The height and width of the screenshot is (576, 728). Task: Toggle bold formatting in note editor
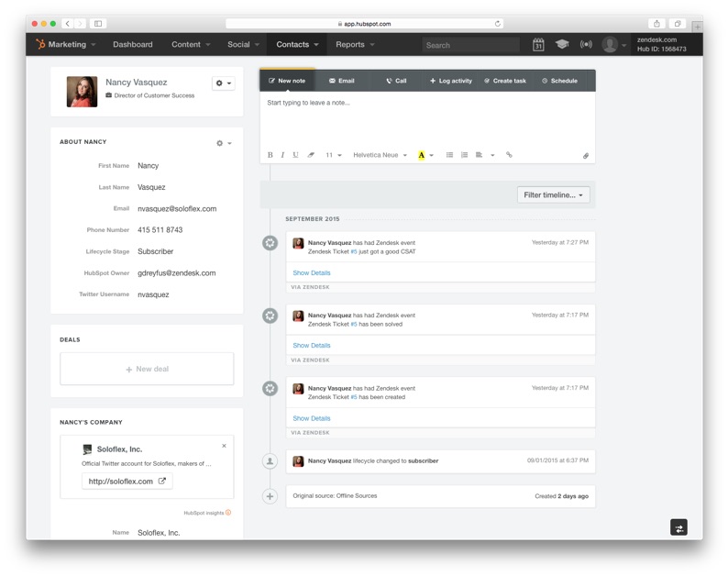[270, 155]
